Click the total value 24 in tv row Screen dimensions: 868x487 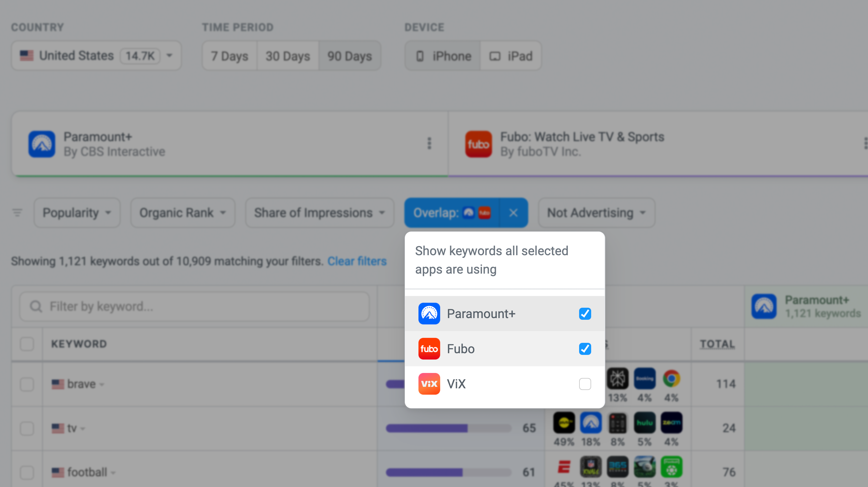[728, 428]
